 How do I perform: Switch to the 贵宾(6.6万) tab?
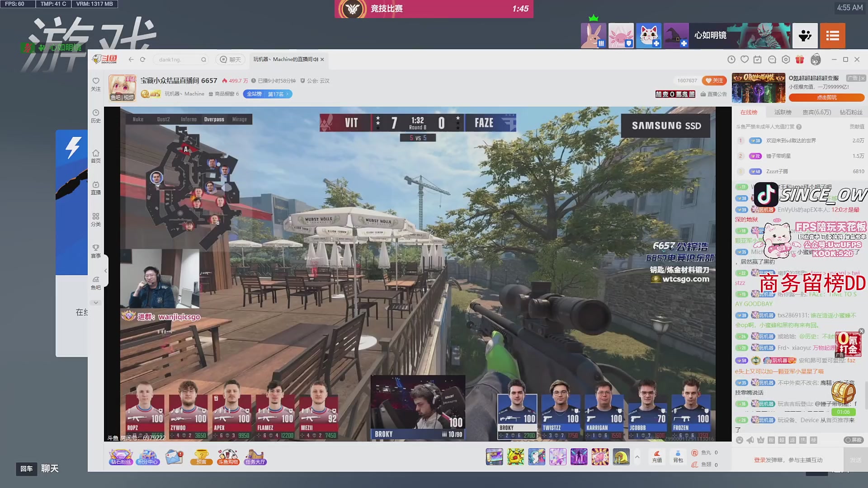816,112
